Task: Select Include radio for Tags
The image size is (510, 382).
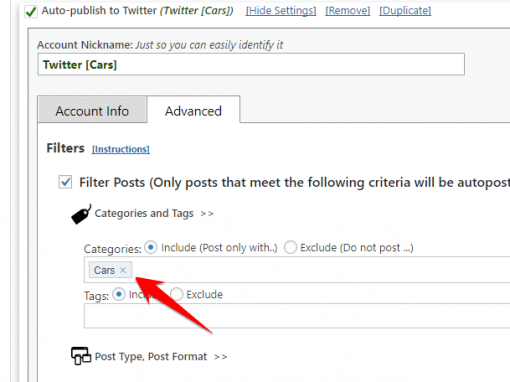Action: pyautogui.click(x=119, y=295)
